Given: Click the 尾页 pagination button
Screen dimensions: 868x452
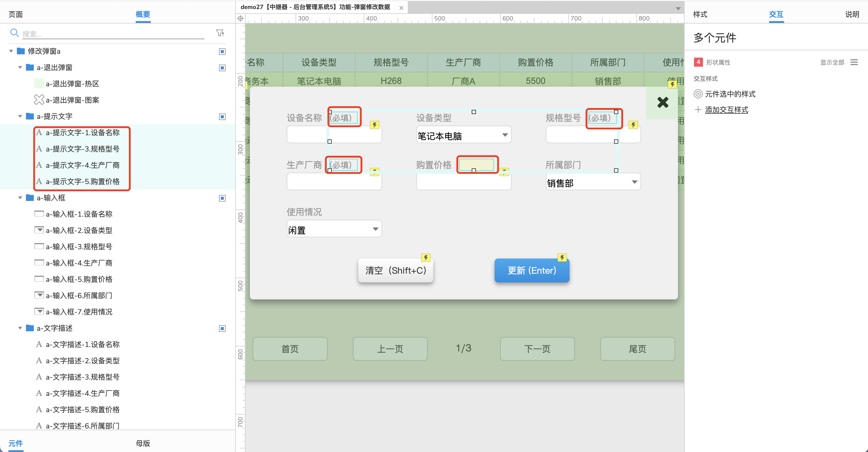Looking at the screenshot, I should pos(637,349).
